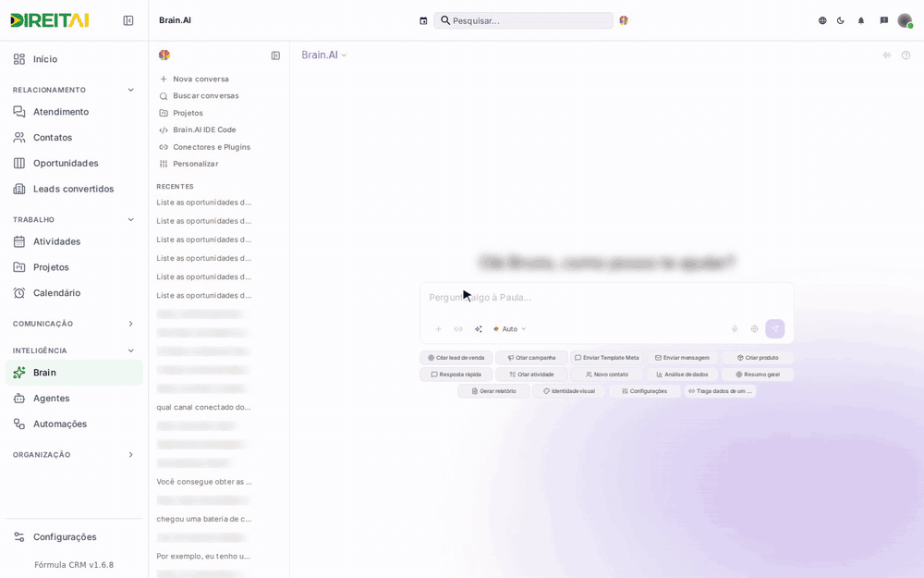Image resolution: width=924 pixels, height=578 pixels.
Task: Open notifications bell in the header
Action: [861, 20]
